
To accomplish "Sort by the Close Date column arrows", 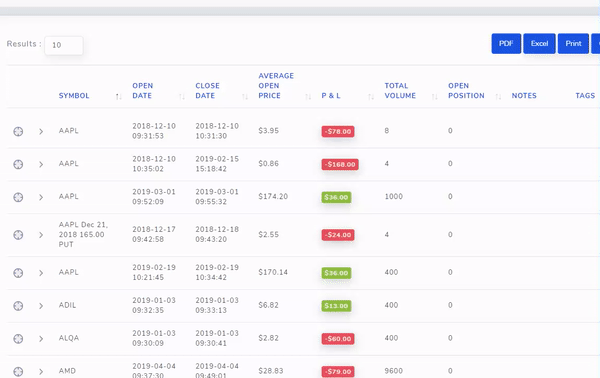I will point(245,96).
